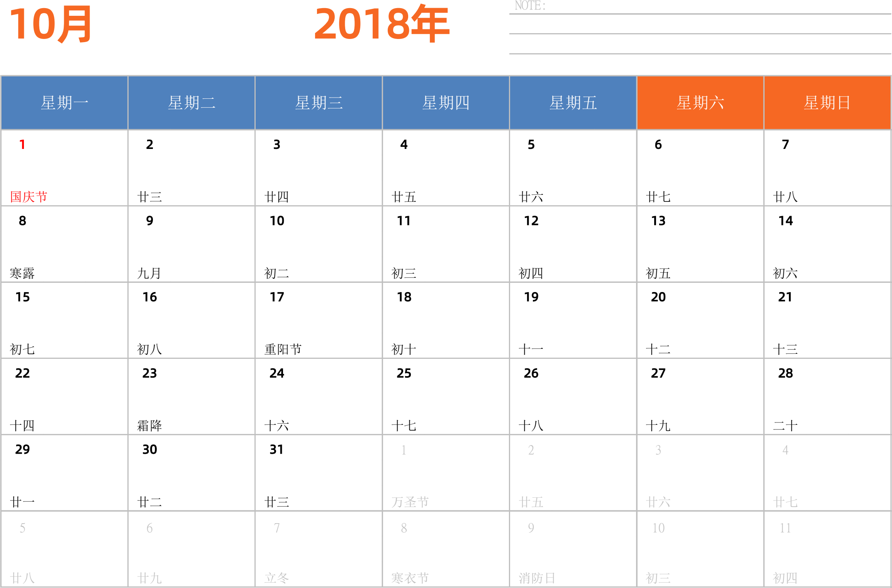
Task: Click the 廿一 lunar label
Action: (x=22, y=502)
